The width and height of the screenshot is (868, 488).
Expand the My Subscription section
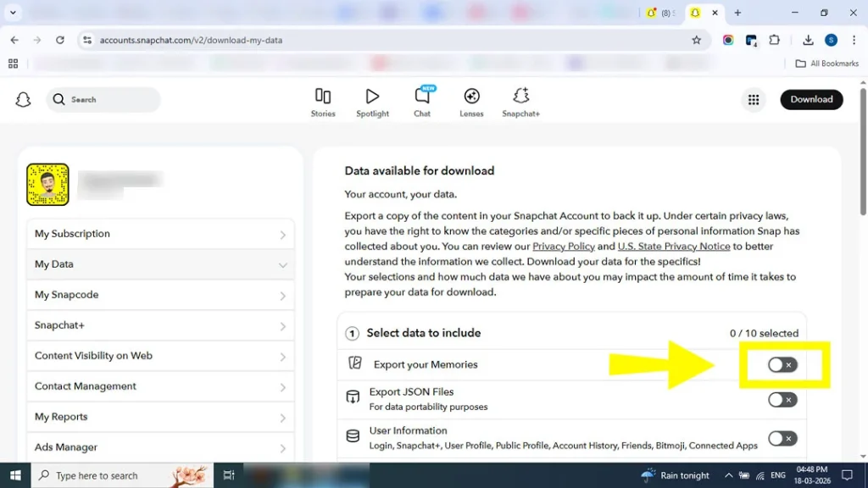coord(160,233)
